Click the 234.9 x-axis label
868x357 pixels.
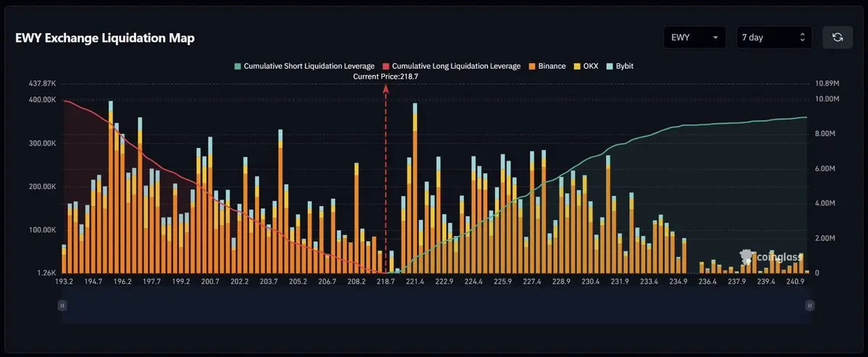678,281
